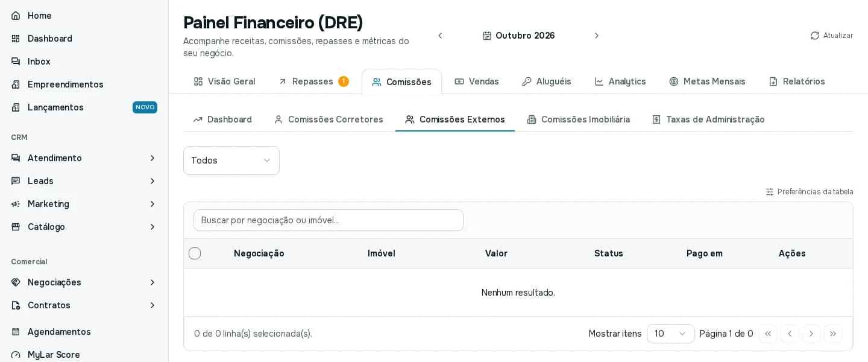Image resolution: width=868 pixels, height=362 pixels.
Task: Open the Comissões Externos sub-tab
Action: [x=455, y=119]
